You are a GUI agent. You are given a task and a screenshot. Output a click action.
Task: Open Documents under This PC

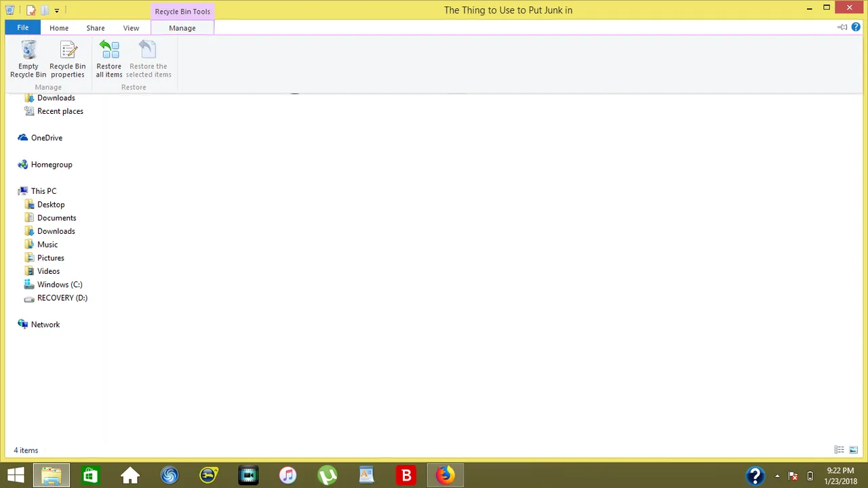(x=57, y=218)
